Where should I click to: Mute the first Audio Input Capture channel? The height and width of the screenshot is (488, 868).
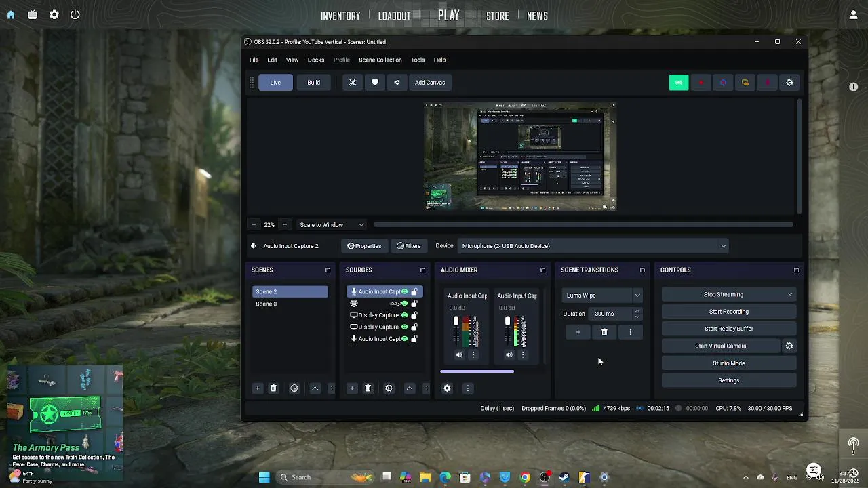coord(459,354)
